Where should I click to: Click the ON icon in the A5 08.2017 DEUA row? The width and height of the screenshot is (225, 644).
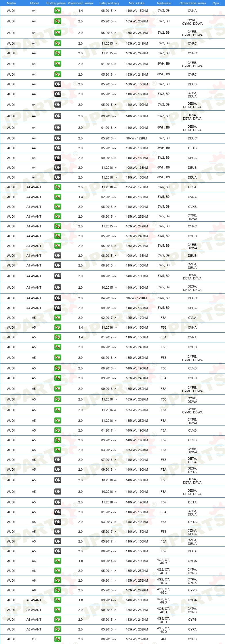(x=58, y=551)
